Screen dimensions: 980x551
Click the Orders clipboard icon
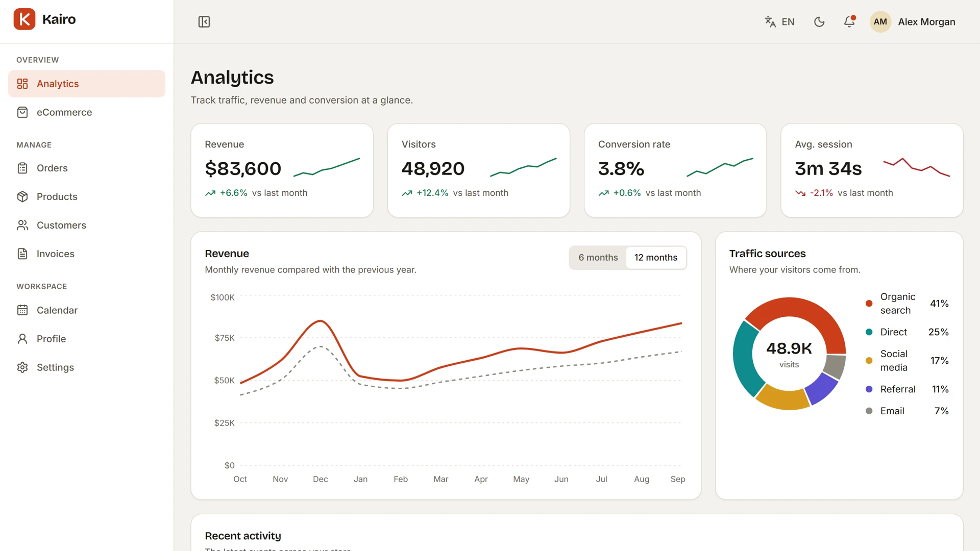click(22, 168)
